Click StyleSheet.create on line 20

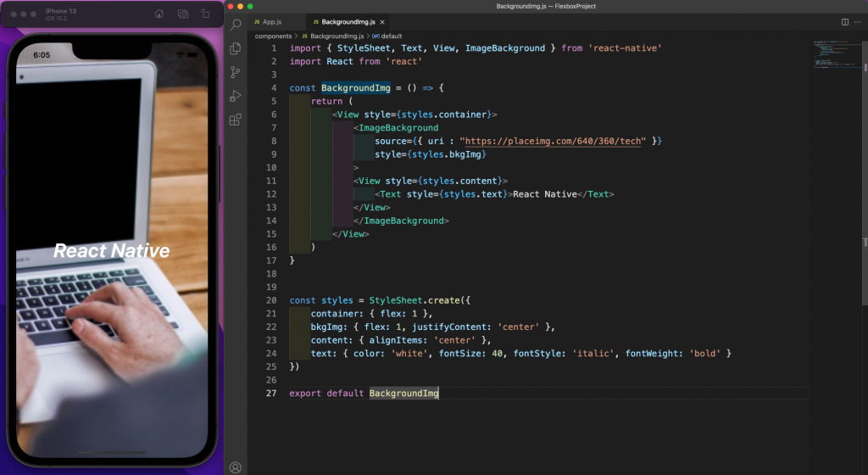tap(415, 300)
